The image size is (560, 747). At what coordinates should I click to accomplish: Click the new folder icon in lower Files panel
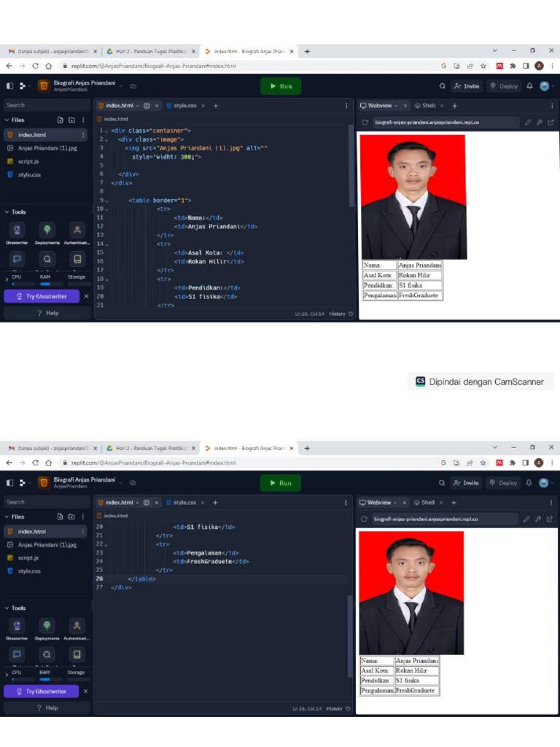(x=71, y=516)
